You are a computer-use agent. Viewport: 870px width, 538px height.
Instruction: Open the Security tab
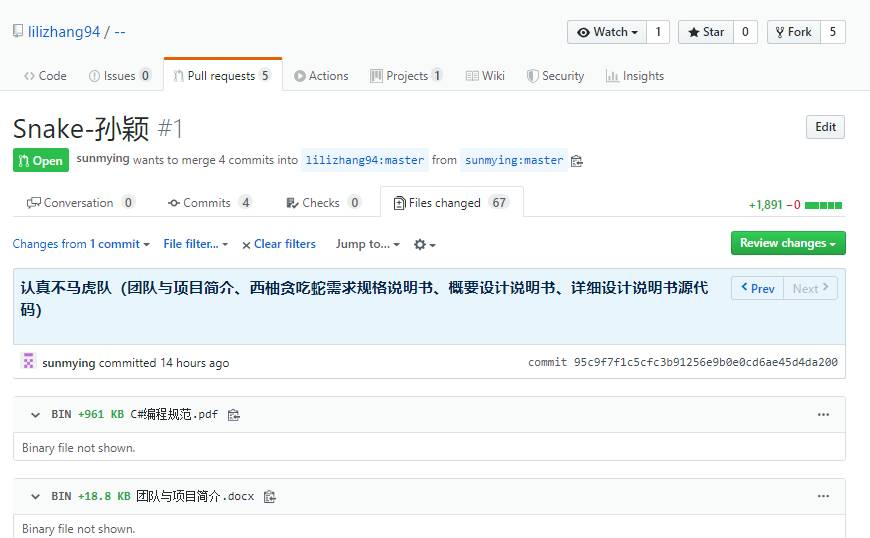pyautogui.click(x=555, y=76)
